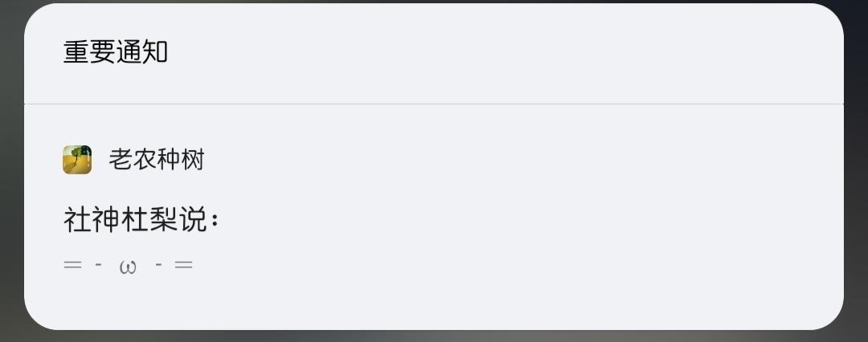Click the 知 character in the title
Screen dimensions: 868x342
tap(155, 52)
